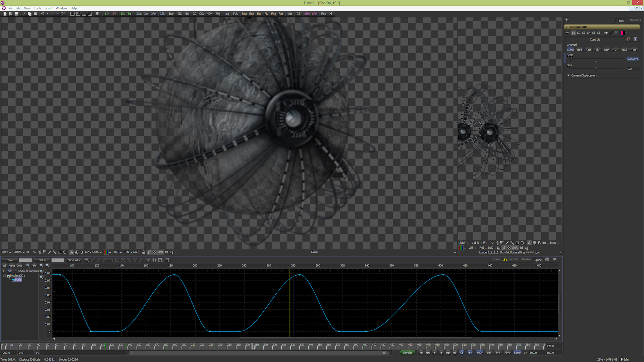Add a Matte Control (Mat) tool

pyautogui.click(x=290, y=14)
